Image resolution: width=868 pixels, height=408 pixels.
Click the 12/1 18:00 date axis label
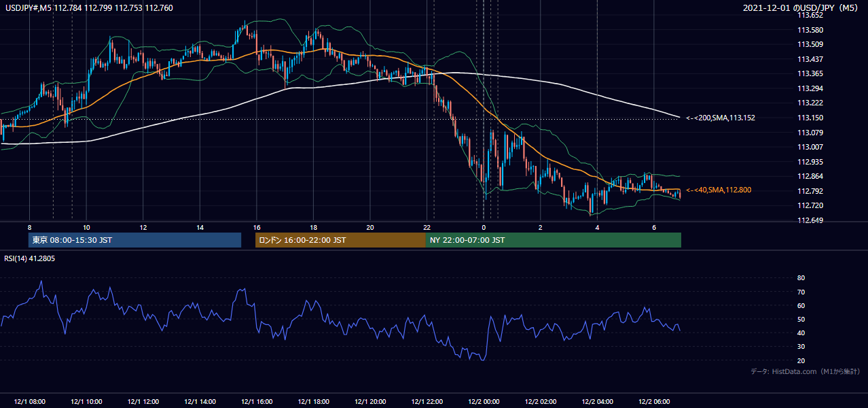point(313,401)
